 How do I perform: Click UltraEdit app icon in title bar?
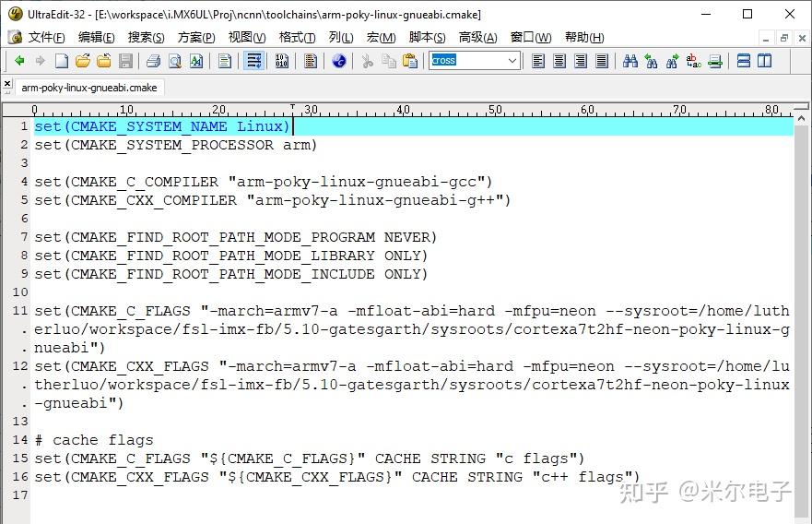point(15,14)
